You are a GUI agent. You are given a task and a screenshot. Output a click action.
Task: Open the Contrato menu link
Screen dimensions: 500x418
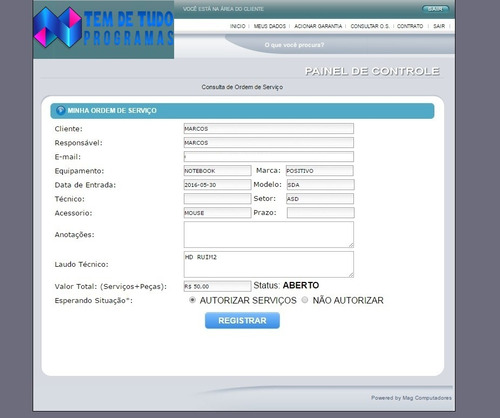click(x=410, y=26)
